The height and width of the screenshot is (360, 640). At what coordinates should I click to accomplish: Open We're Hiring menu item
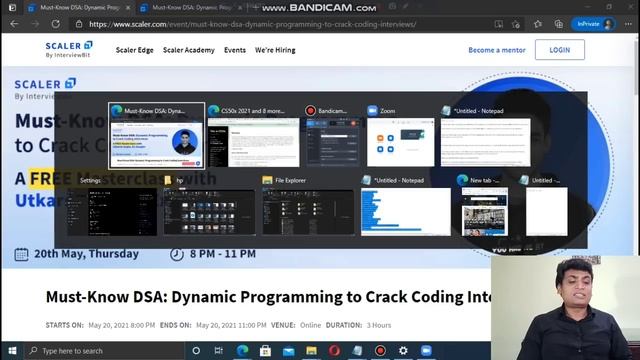pos(275,50)
